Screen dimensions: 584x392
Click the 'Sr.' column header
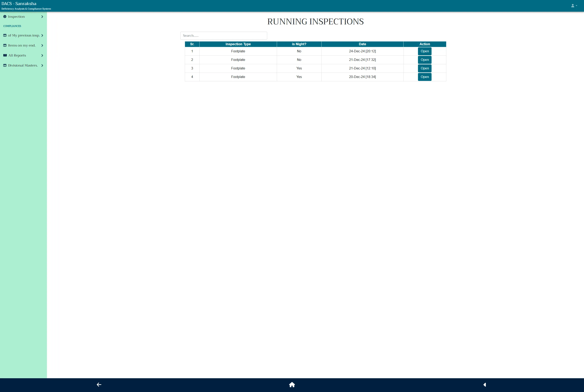point(192,44)
